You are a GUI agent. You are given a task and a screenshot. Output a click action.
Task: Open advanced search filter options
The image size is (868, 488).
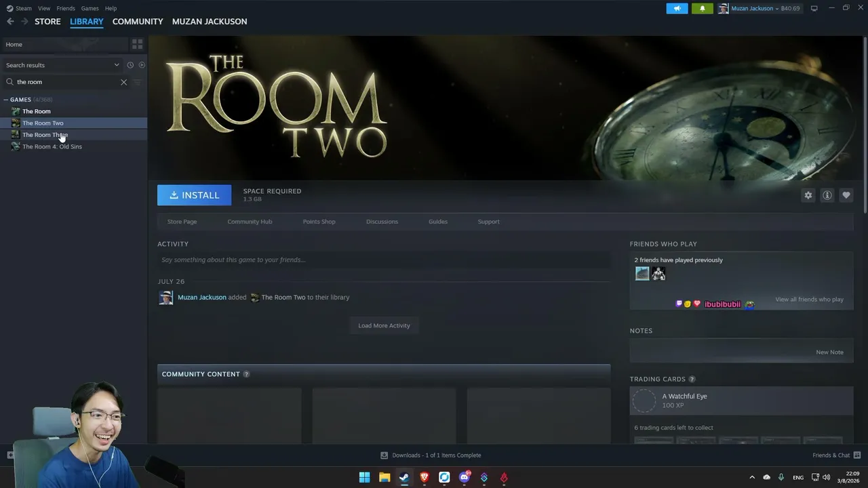click(x=138, y=82)
